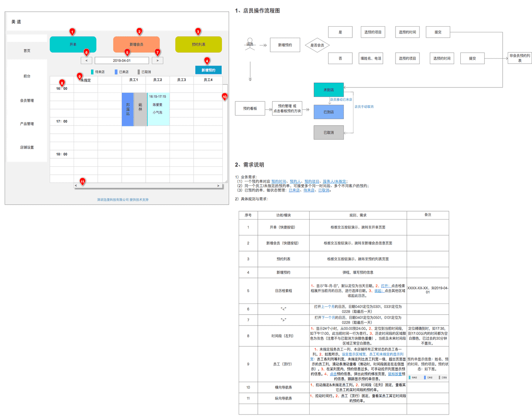The image size is (532, 416).
Task: Click the 填姓名、电话 flowchart box
Action: coord(371,58)
